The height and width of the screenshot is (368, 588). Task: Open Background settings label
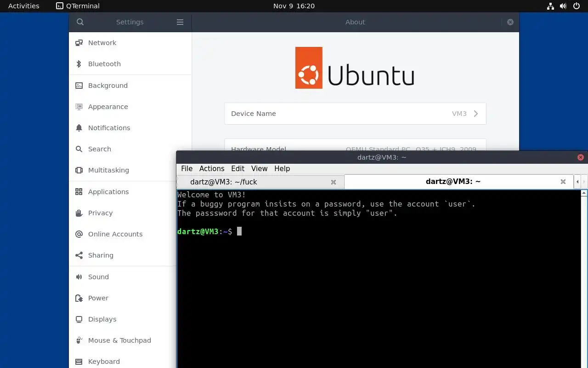[x=108, y=86]
